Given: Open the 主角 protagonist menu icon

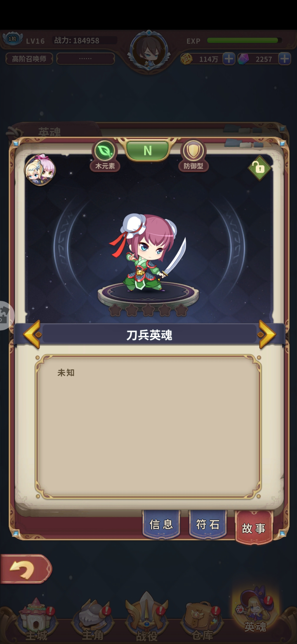Looking at the screenshot, I should click(93, 619).
